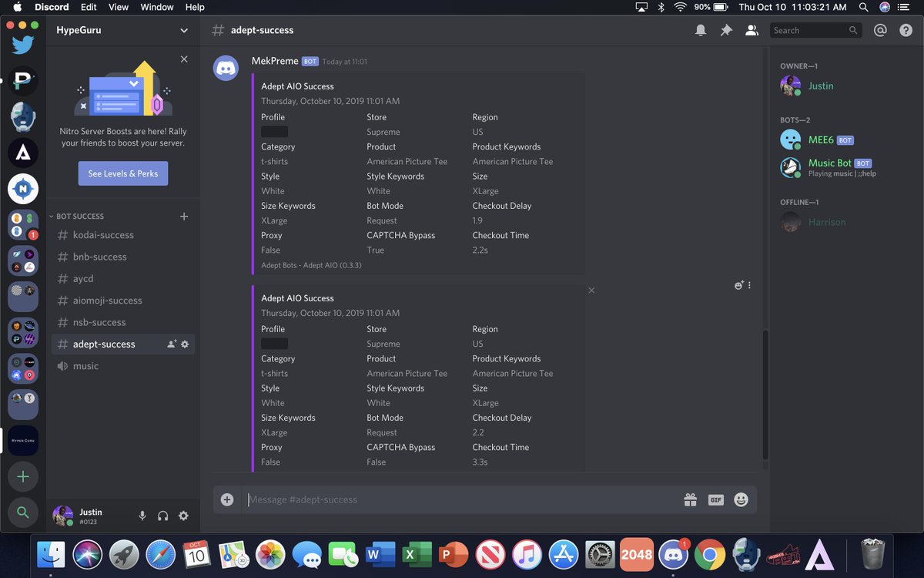Click the gift icon in message bar

690,499
